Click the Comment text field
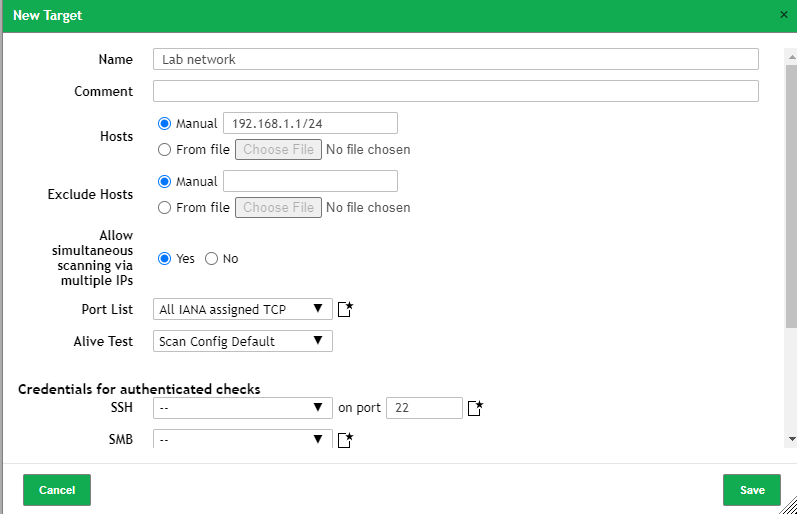797x514 pixels. [x=455, y=91]
